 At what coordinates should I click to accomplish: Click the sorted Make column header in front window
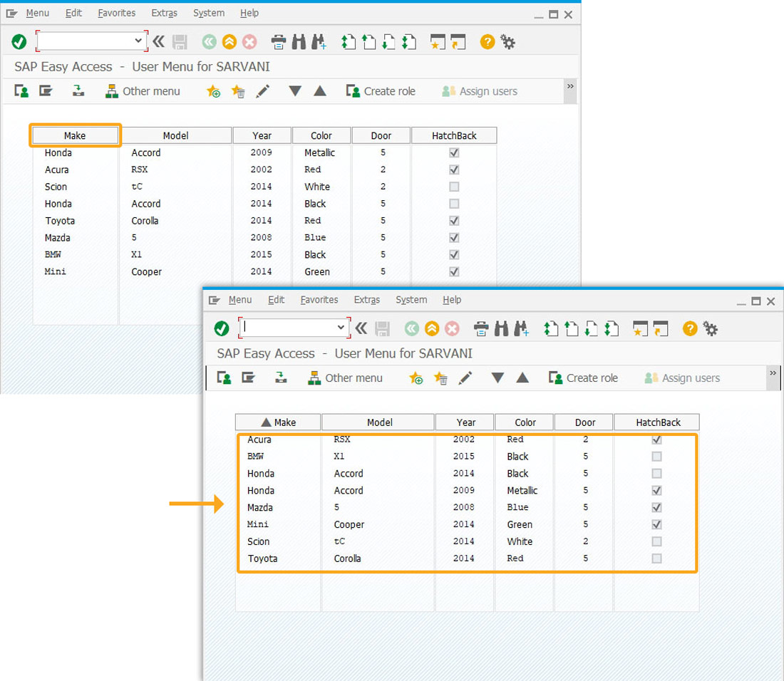[278, 422]
